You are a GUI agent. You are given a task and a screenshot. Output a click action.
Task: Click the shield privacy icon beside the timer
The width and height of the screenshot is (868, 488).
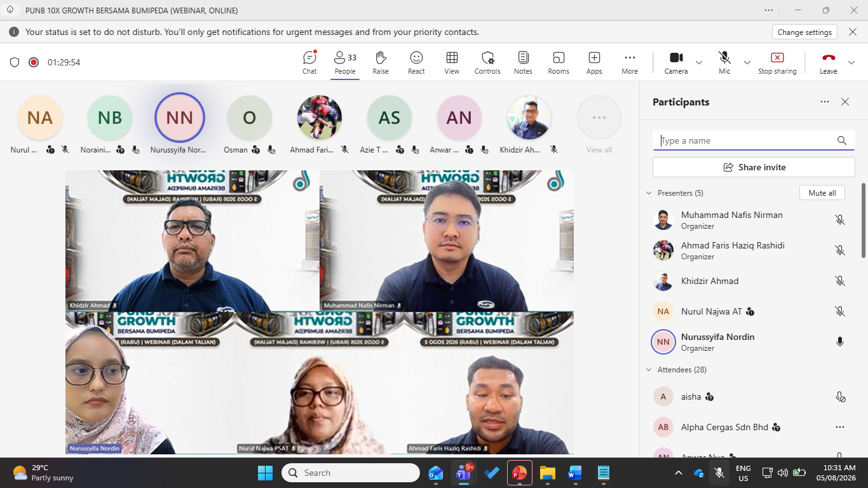coord(15,62)
